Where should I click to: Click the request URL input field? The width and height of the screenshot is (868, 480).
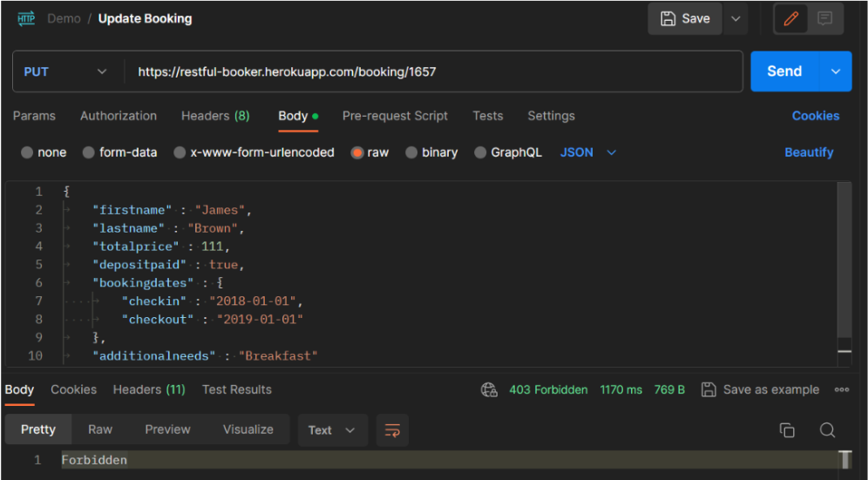click(433, 72)
